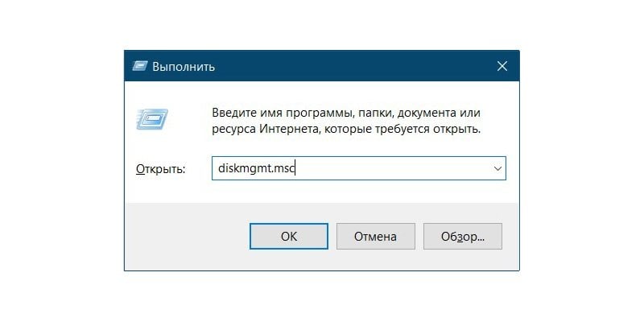The width and height of the screenshot is (644, 322).
Task: Focus the diskmgmt.msc input field
Action: coord(358,168)
